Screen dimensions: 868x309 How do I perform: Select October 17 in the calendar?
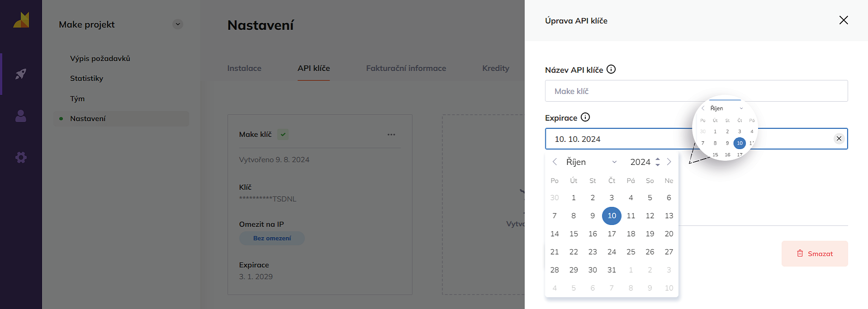coord(612,234)
